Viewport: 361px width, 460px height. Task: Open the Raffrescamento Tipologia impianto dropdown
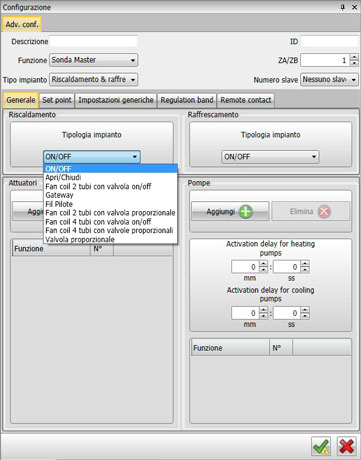pyautogui.click(x=270, y=157)
